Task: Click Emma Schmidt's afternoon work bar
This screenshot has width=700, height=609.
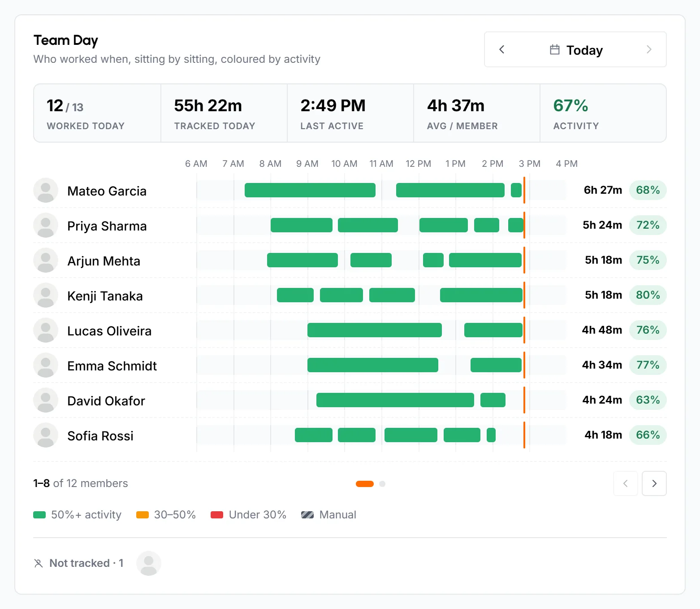Action: tap(496, 365)
